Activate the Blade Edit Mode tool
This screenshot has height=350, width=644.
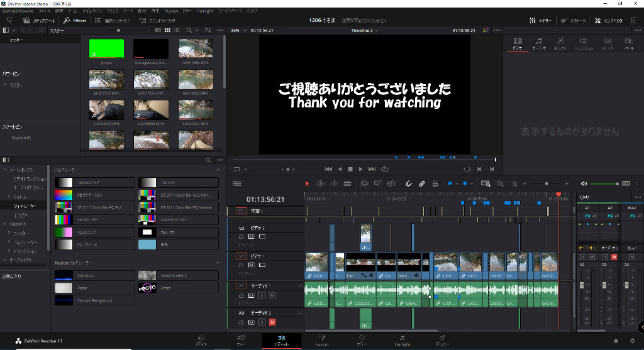[x=347, y=183]
